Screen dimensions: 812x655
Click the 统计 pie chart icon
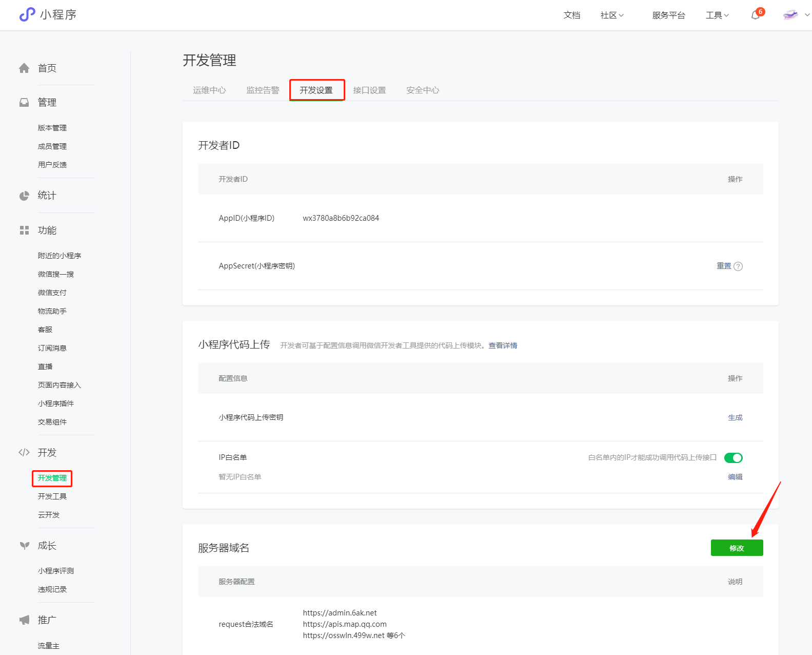(x=24, y=196)
